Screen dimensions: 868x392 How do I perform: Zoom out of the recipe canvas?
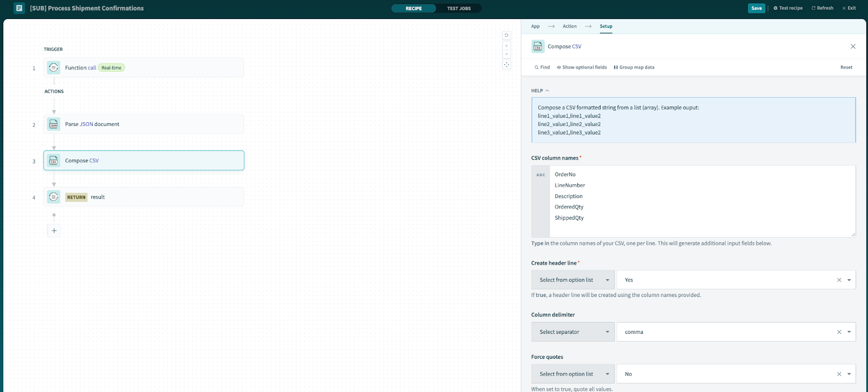click(507, 54)
